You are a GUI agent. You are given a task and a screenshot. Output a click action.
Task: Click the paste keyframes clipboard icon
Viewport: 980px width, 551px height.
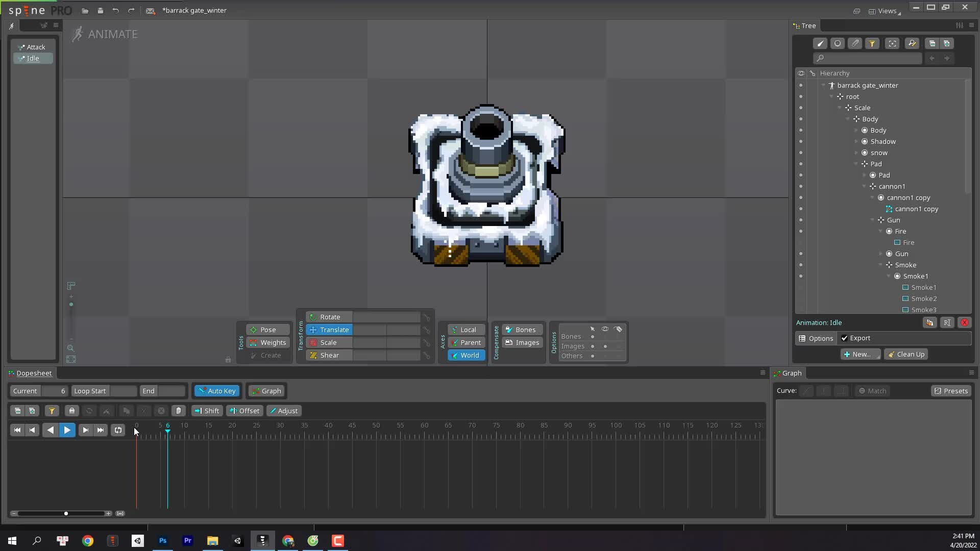tap(178, 411)
